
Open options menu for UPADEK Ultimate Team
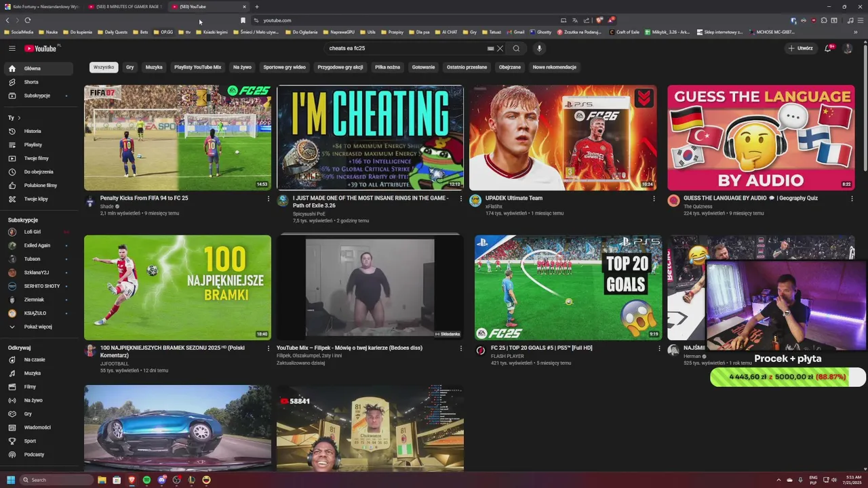654,199
